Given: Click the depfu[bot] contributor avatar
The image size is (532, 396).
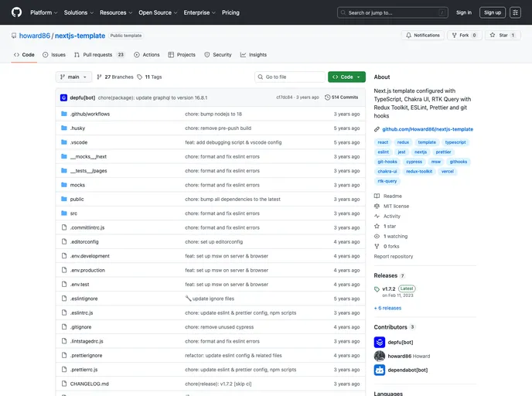Looking at the screenshot, I should tap(380, 342).
